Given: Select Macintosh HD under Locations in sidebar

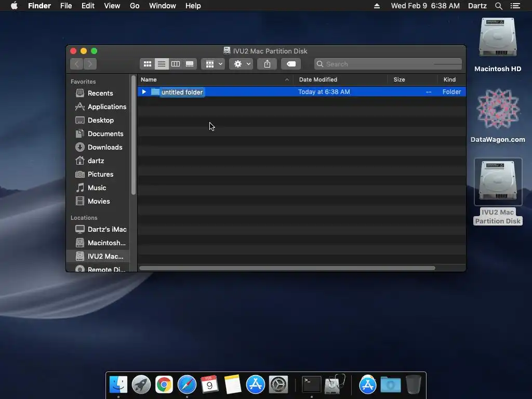Looking at the screenshot, I should pos(99,243).
